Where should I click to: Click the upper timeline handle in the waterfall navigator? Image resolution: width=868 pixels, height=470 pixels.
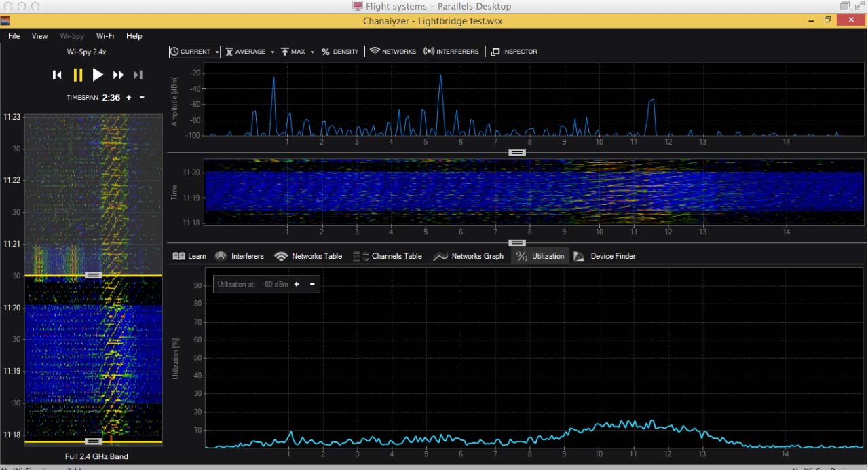click(94, 275)
